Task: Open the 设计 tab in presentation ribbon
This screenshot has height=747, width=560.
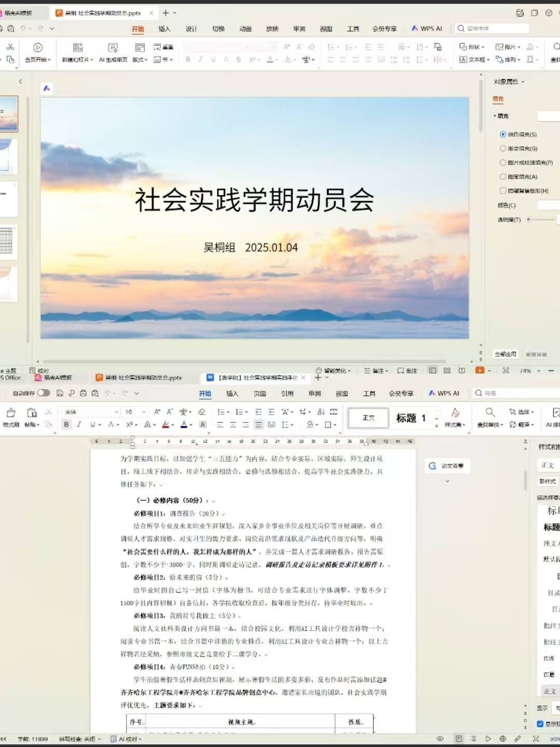Action: [191, 29]
